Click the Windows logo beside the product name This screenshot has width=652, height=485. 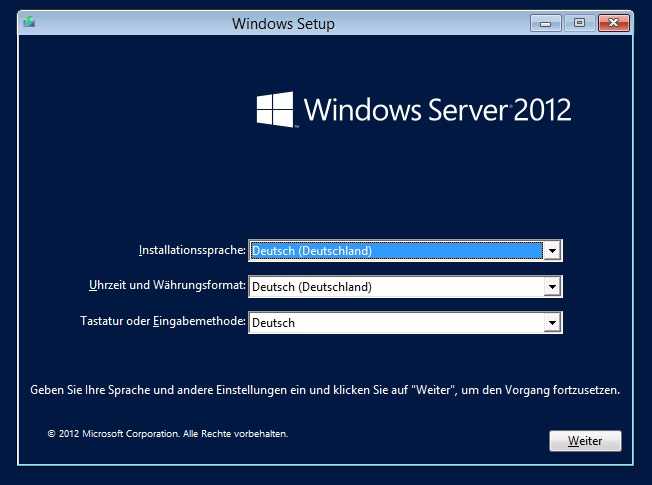[x=274, y=109]
